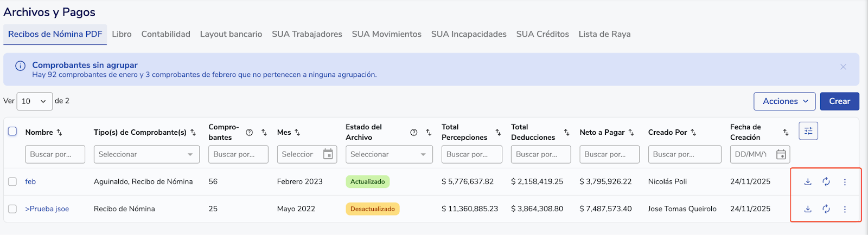868x235 pixels.
Task: Open the column settings filter icon
Action: coord(808,131)
